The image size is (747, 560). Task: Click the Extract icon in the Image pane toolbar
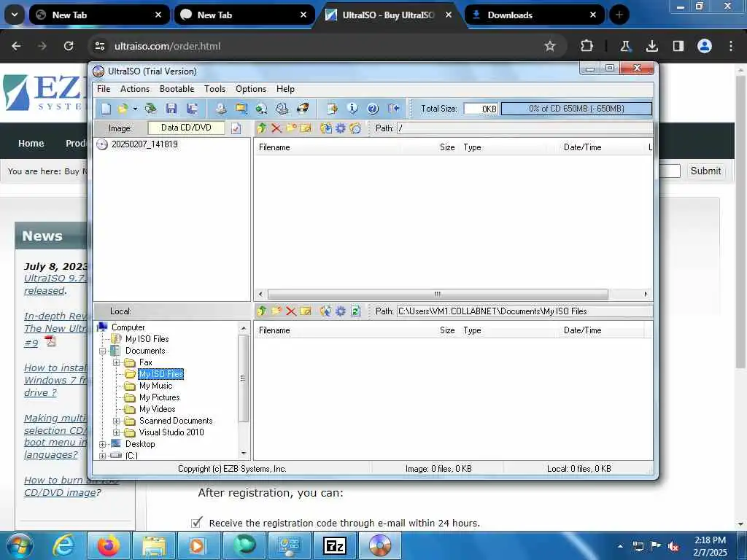(326, 128)
